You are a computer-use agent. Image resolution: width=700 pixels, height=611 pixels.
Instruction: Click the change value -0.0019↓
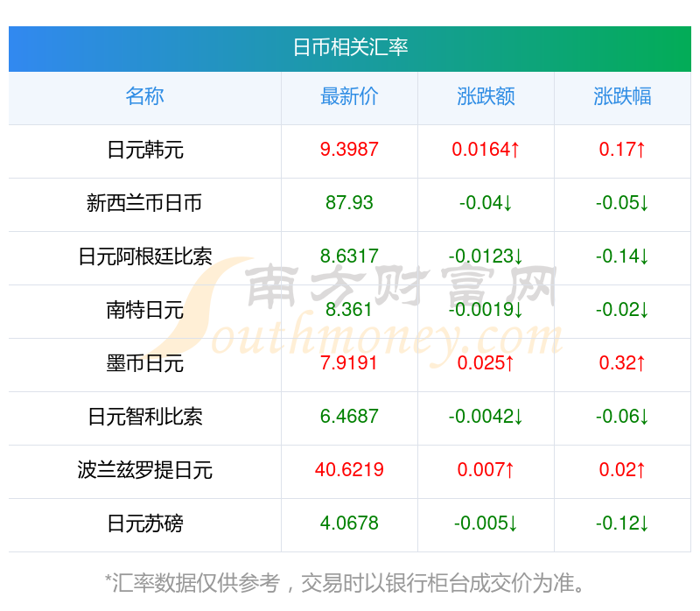coord(486,310)
